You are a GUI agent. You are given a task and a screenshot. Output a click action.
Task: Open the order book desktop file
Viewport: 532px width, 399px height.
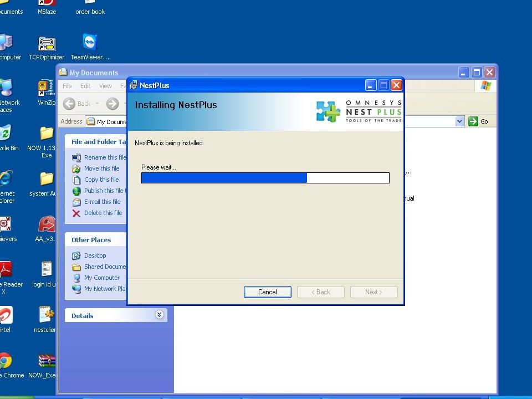click(x=90, y=7)
